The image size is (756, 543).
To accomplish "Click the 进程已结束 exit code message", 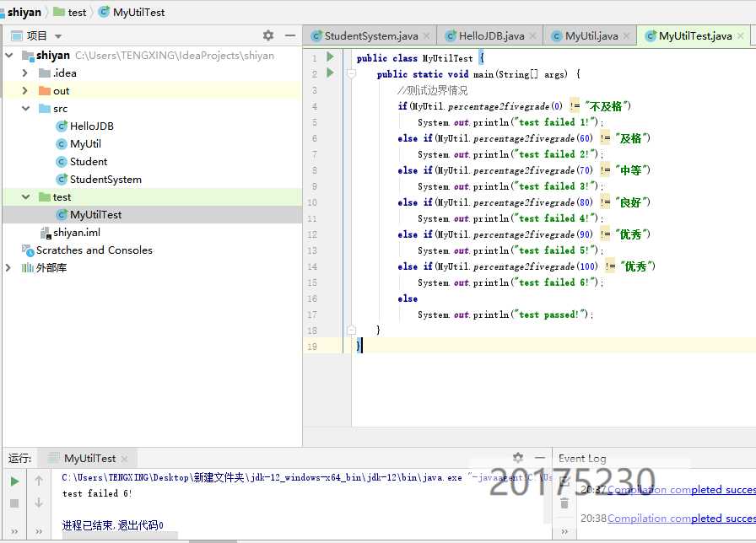I will pos(113,524).
